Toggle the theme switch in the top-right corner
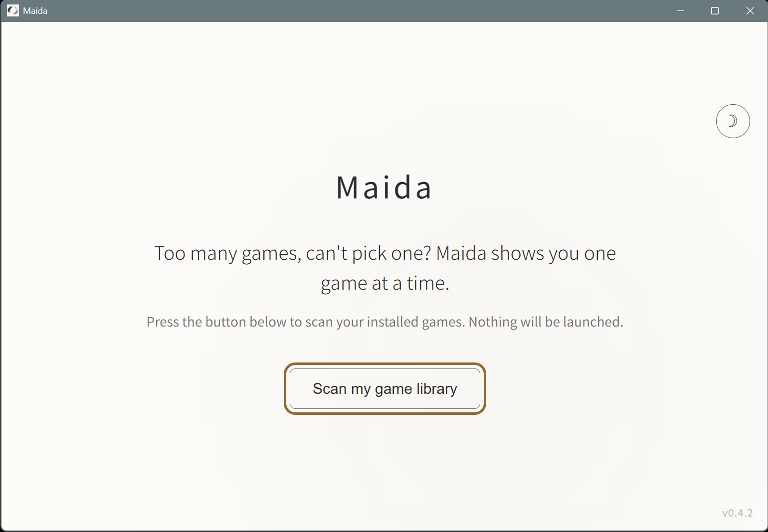This screenshot has width=768, height=532. click(733, 121)
